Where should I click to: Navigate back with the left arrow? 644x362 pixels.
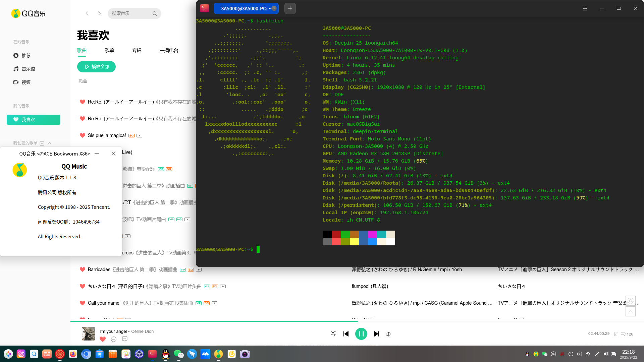point(87,13)
